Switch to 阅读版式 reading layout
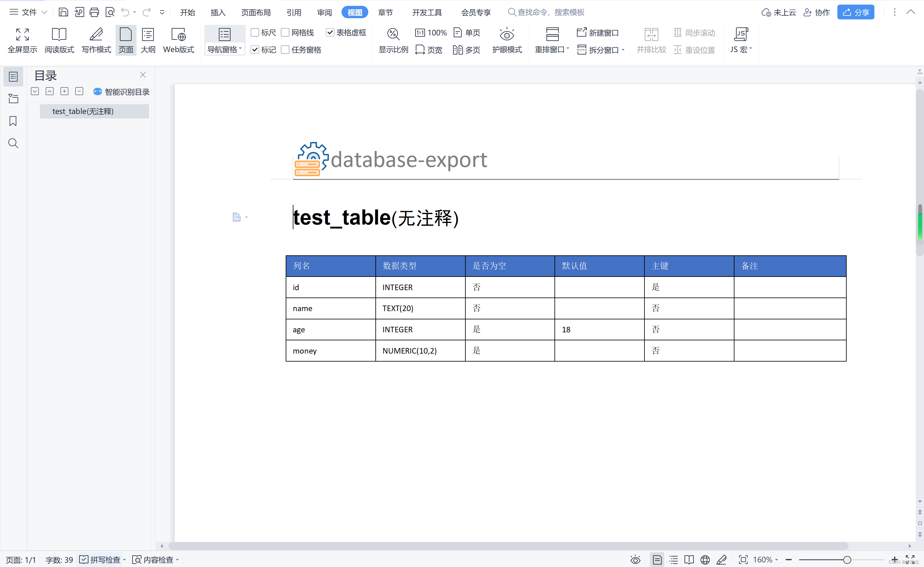 point(59,39)
